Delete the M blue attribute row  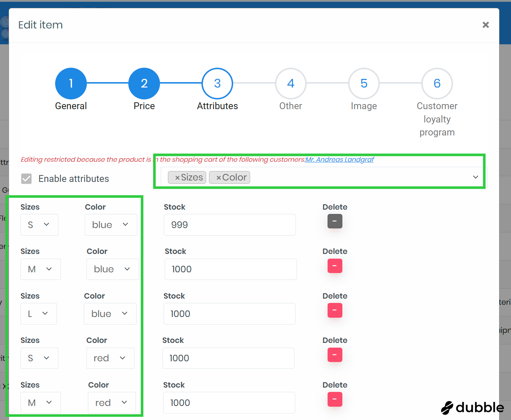(x=334, y=266)
